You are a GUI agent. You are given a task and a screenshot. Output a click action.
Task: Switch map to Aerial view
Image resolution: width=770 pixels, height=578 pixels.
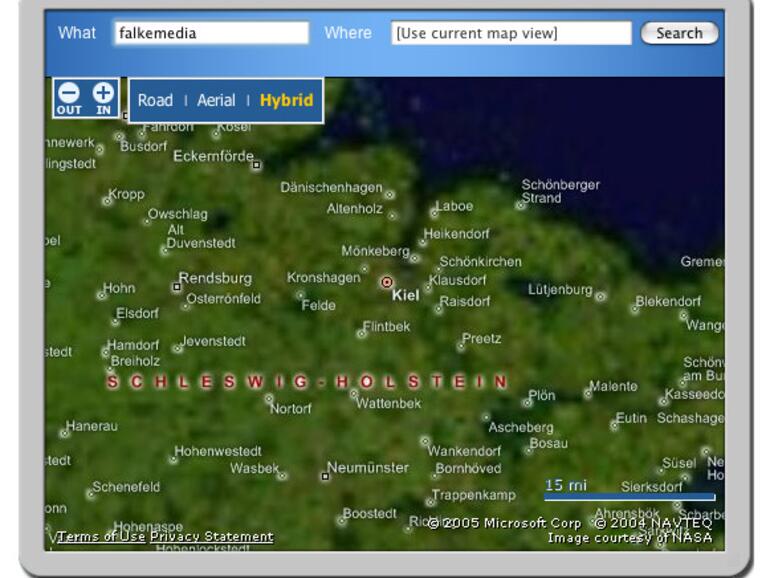point(216,100)
